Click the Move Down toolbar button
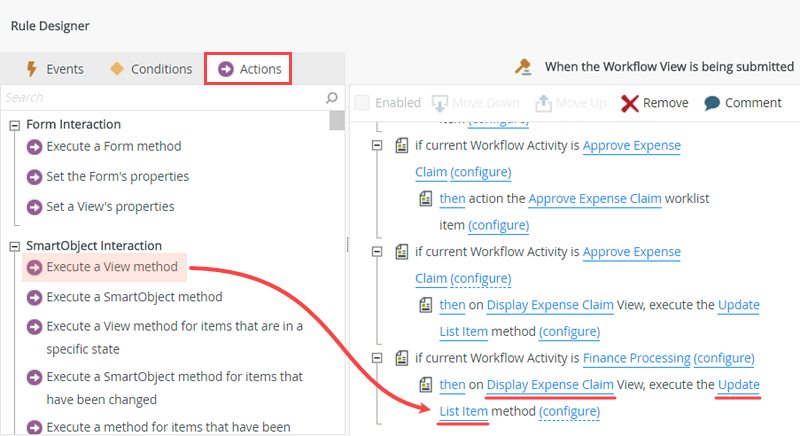Screen dimensions: 800x436 [x=475, y=103]
